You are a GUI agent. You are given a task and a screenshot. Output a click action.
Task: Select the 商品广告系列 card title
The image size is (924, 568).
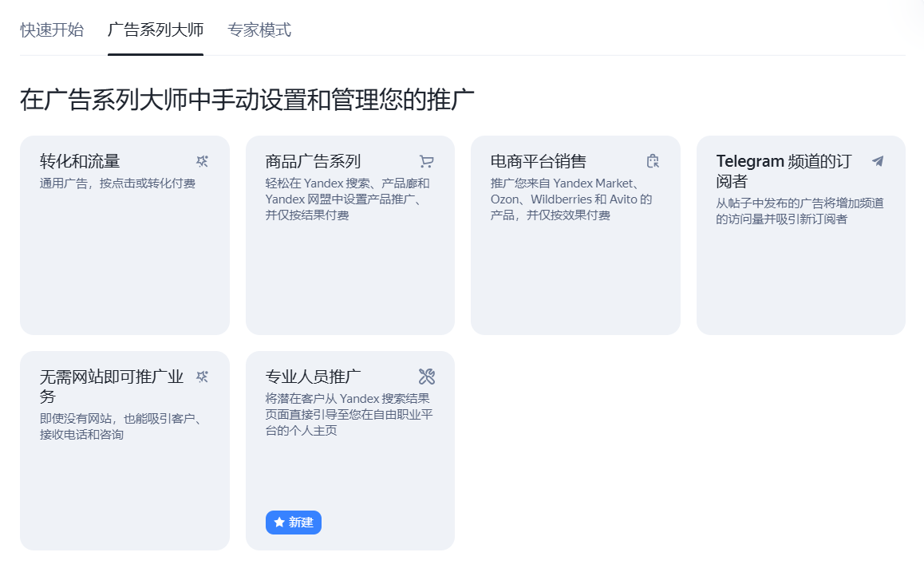tap(313, 161)
